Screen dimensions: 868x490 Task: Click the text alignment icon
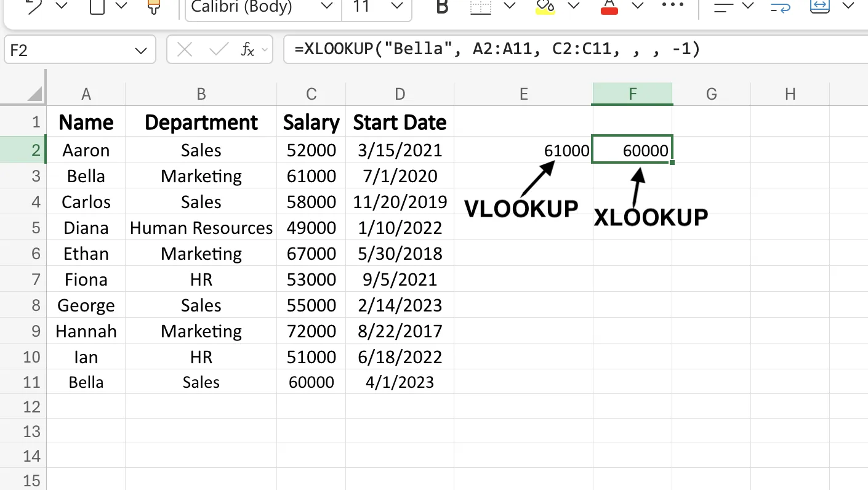tap(724, 7)
